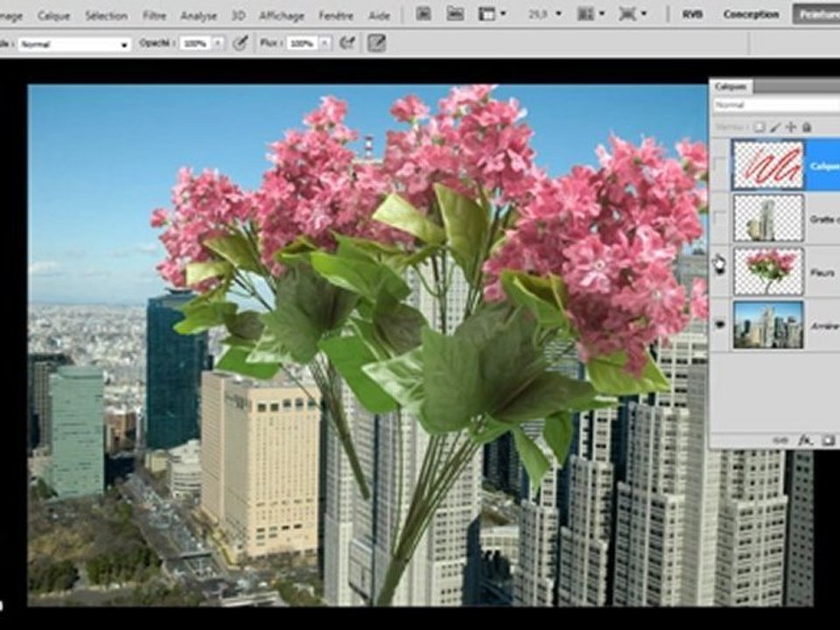Toggle tablet pressure for opacity
This screenshot has width=840, height=630.
241,43
